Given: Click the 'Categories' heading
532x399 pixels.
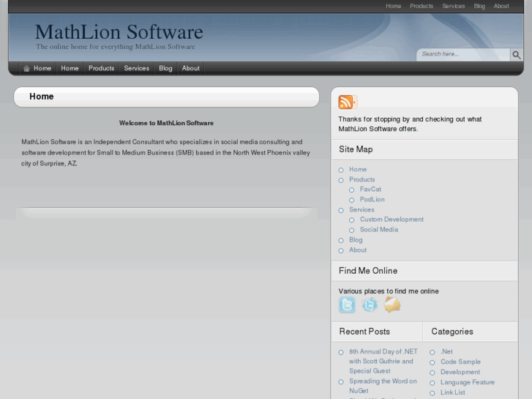Looking at the screenshot, I should point(452,332).
